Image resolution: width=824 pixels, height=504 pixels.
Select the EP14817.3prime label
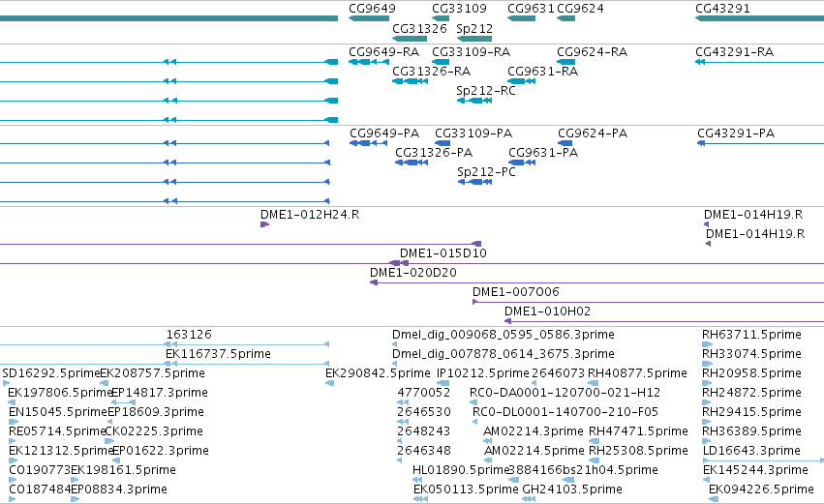coord(160,393)
